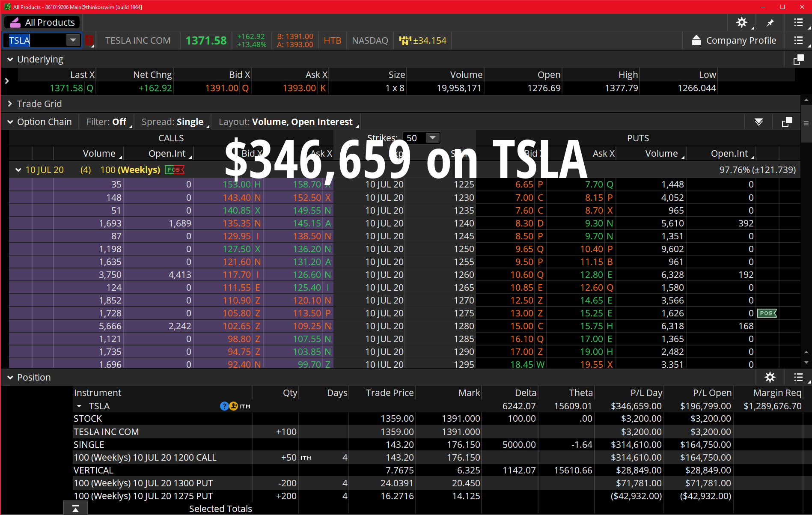
Task: Click the market maker move ±34.154 icon
Action: pyautogui.click(x=423, y=40)
